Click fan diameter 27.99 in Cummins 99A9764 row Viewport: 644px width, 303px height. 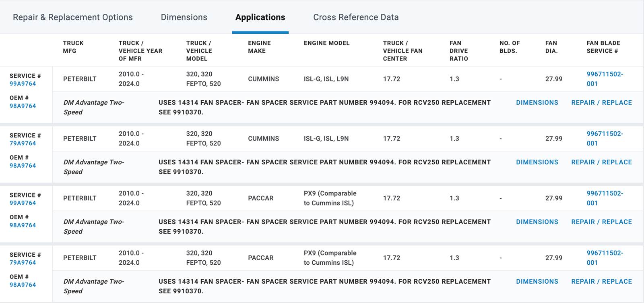pos(554,79)
